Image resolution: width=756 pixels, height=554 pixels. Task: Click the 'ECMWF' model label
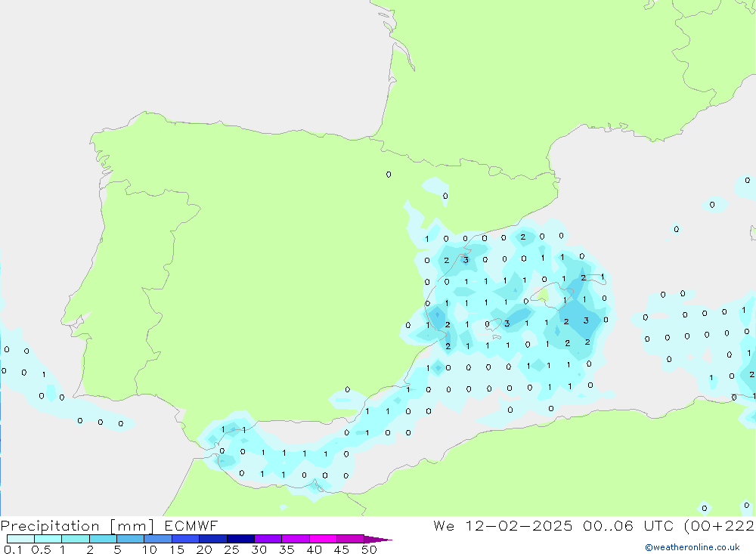click(191, 525)
